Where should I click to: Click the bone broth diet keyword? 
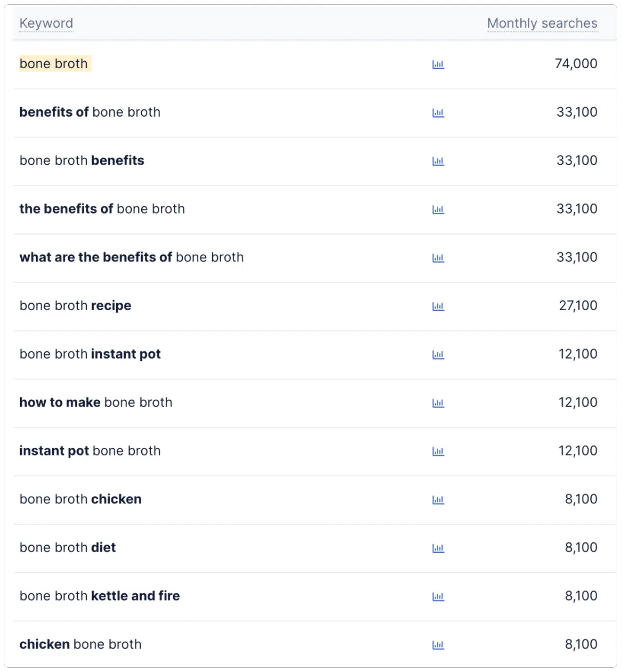click(68, 548)
